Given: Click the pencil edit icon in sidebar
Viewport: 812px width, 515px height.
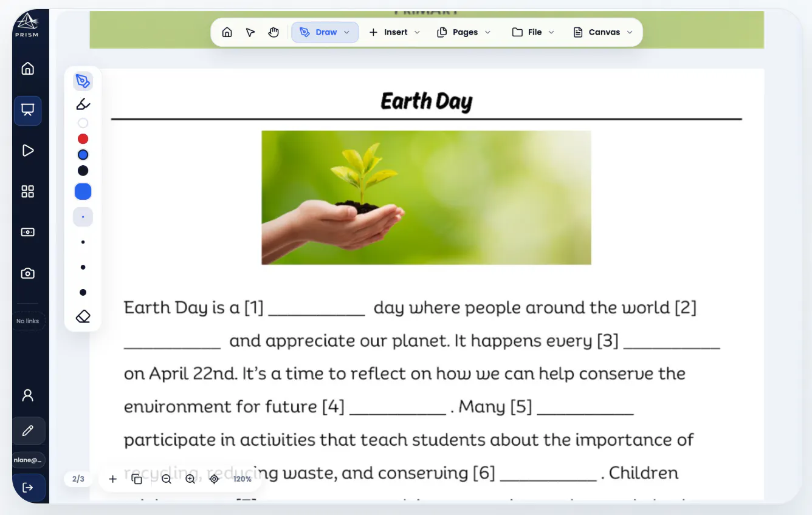Looking at the screenshot, I should (27, 431).
